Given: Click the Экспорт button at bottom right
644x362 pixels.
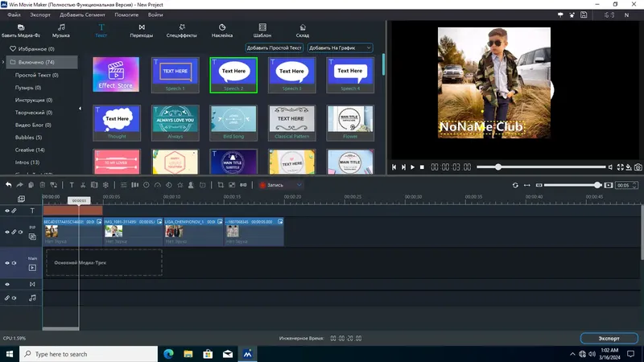Looking at the screenshot, I should 609,338.
